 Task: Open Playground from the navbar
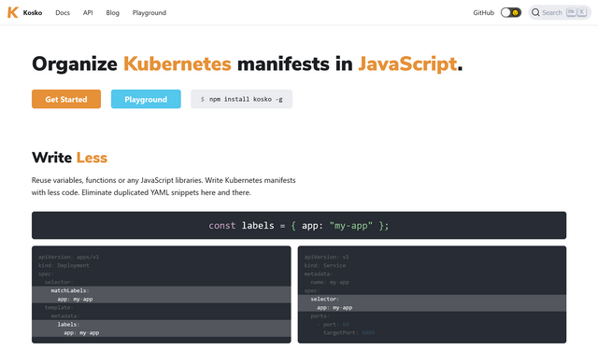[x=149, y=12]
